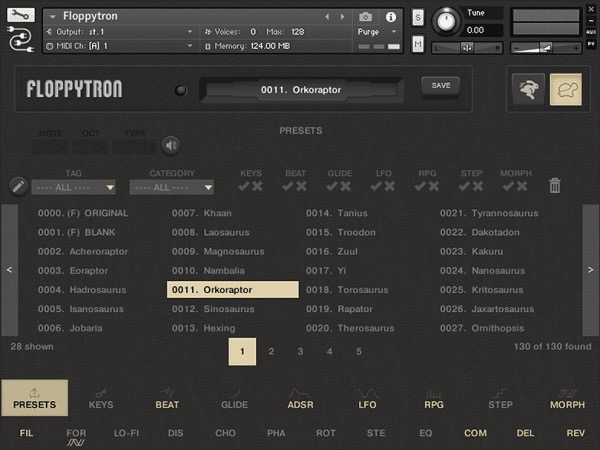The image size is (600, 450).
Task: Click the speaker preview icon
Action: click(x=171, y=145)
